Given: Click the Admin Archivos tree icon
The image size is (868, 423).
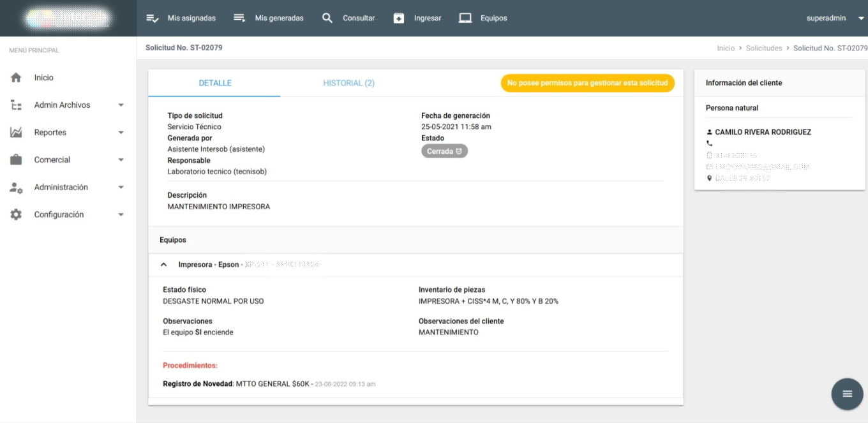Looking at the screenshot, I should [16, 105].
